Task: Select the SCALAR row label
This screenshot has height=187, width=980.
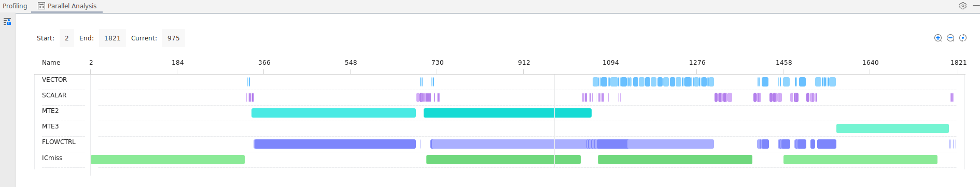Action: click(54, 95)
